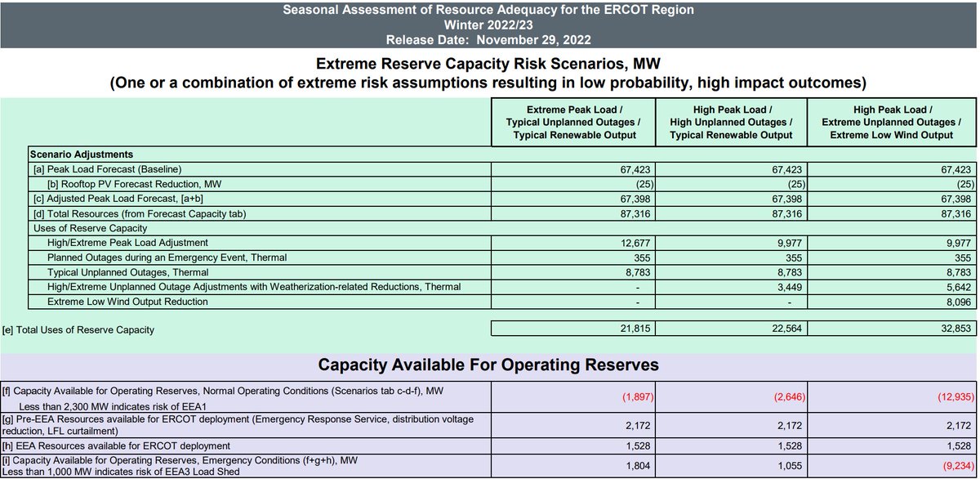Select 1,528 EEA value in Extreme Peak Load column
980x479 pixels.
tap(637, 445)
